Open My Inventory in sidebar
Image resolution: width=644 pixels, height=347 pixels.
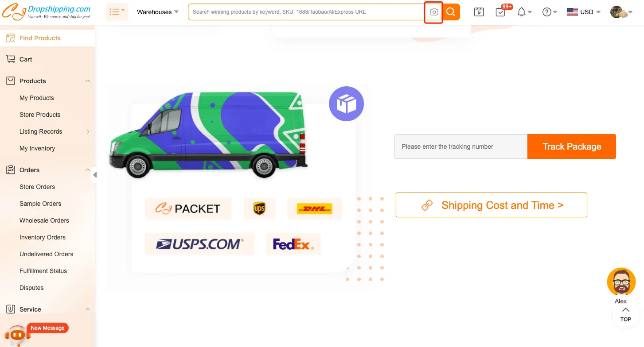pos(37,148)
